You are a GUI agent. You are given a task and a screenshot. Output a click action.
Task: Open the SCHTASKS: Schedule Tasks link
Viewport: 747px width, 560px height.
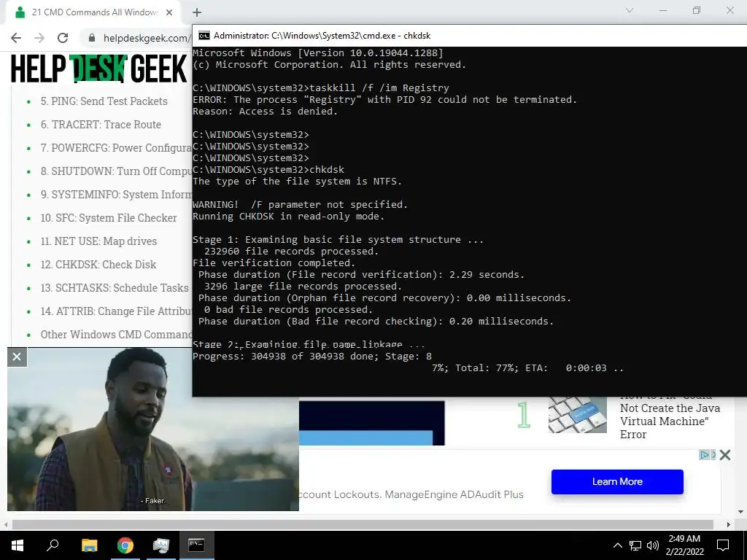pos(115,287)
